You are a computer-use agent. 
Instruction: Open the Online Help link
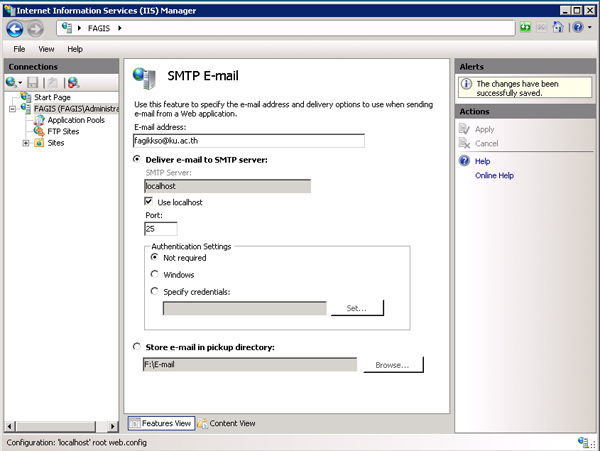point(494,176)
